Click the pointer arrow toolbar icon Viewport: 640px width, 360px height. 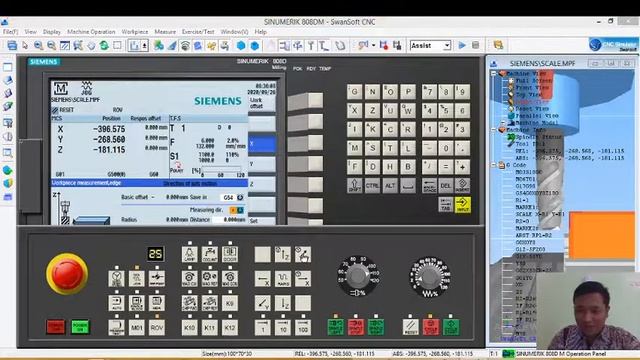coord(25,45)
